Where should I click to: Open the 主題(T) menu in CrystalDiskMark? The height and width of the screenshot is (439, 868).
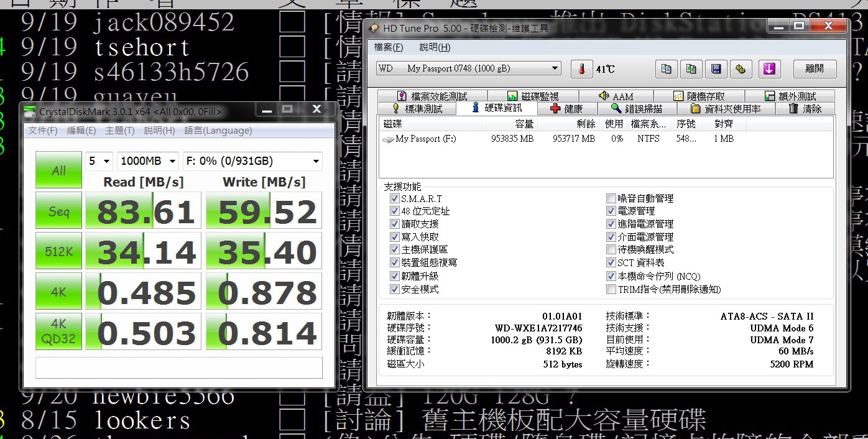[120, 131]
